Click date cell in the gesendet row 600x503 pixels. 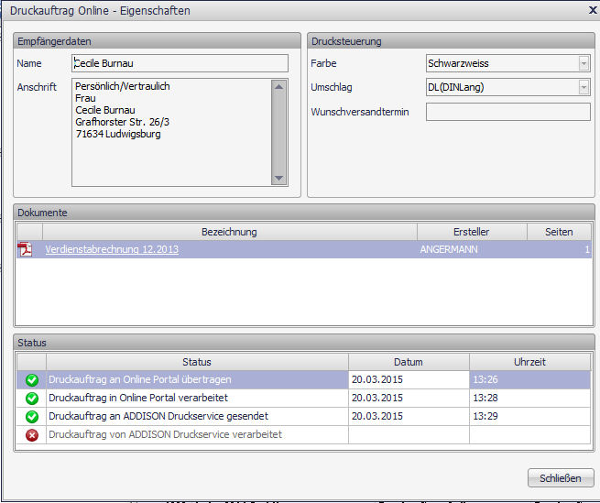pos(409,416)
